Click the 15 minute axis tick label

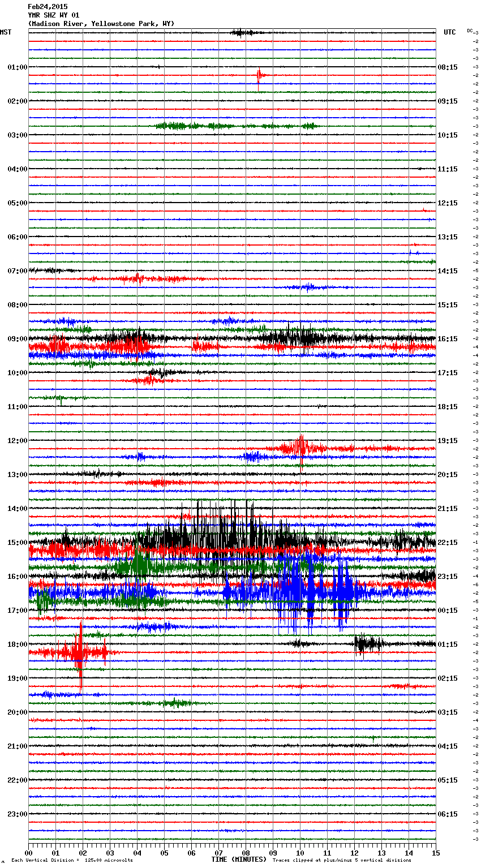(436, 852)
